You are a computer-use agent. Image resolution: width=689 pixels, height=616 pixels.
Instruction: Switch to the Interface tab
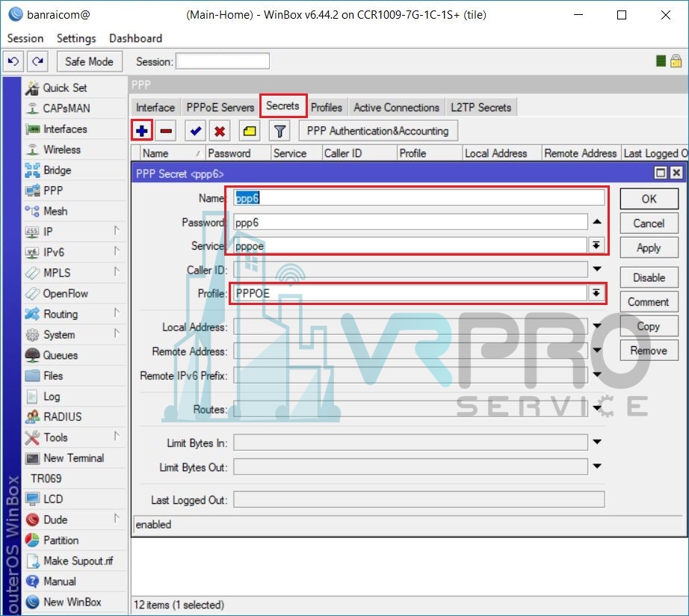pos(155,108)
